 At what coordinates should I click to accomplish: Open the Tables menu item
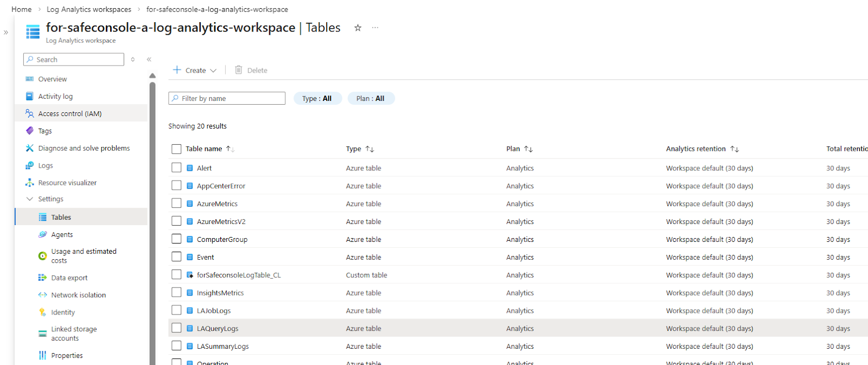click(81, 217)
